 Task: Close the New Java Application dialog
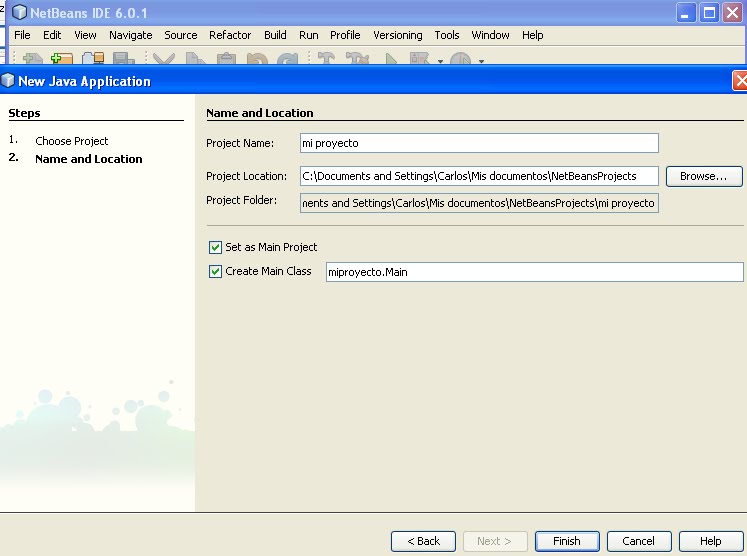click(x=740, y=81)
